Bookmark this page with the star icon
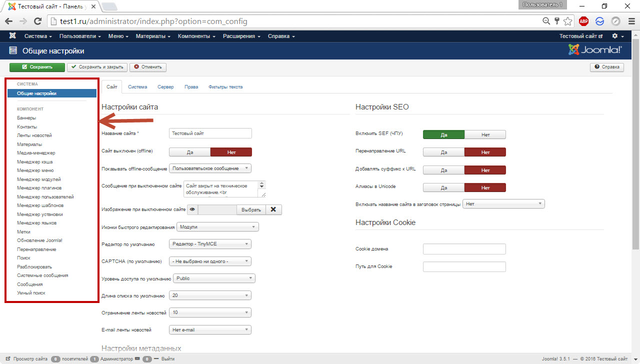The image size is (640, 364). pos(568,21)
